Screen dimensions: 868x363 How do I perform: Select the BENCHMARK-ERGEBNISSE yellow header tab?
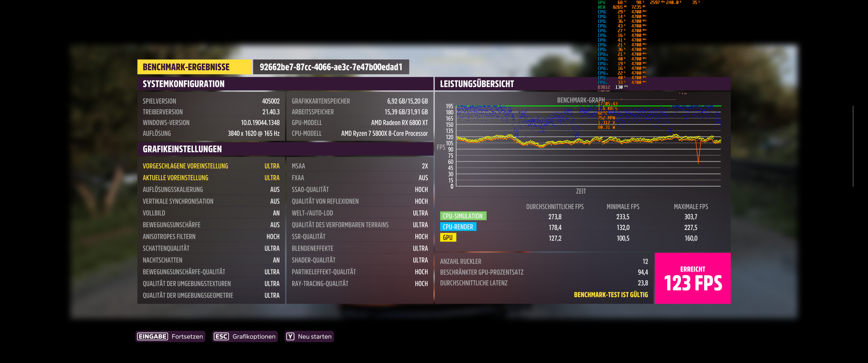coord(195,67)
